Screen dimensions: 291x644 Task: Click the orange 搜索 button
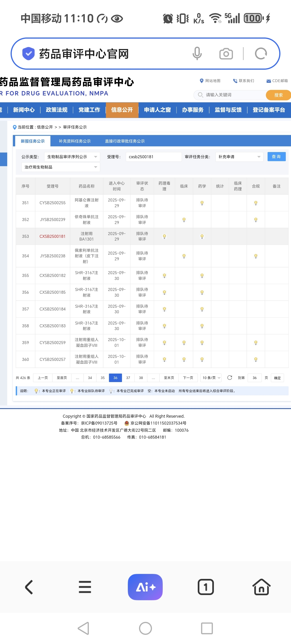pos(278,95)
